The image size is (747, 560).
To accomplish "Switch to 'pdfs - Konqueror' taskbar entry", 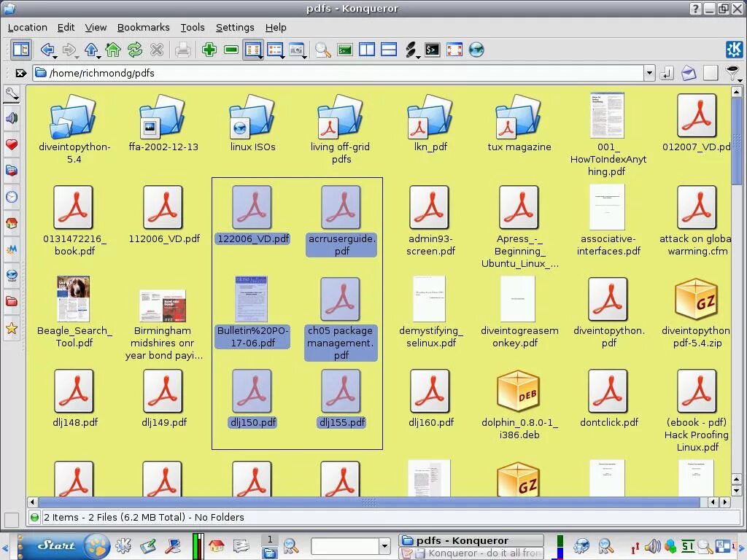I will [x=471, y=540].
